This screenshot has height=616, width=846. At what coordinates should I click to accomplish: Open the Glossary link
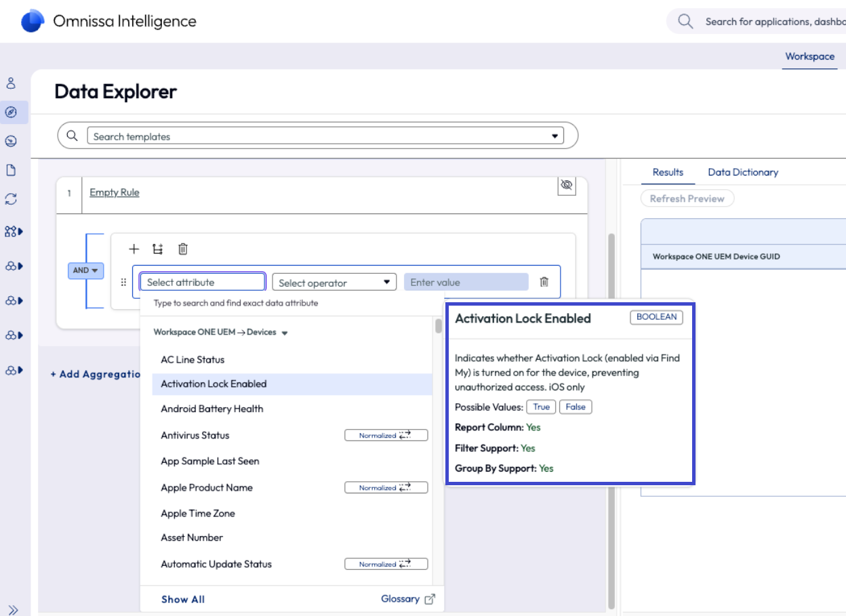400,599
